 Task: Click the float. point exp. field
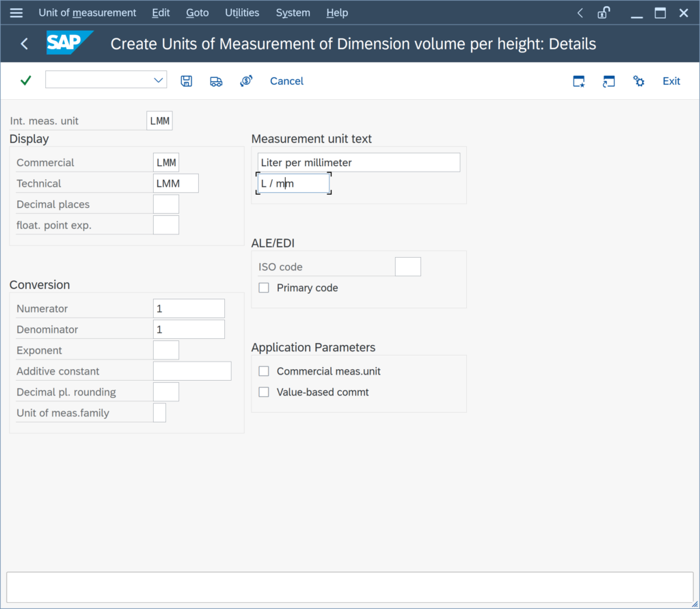point(166,225)
